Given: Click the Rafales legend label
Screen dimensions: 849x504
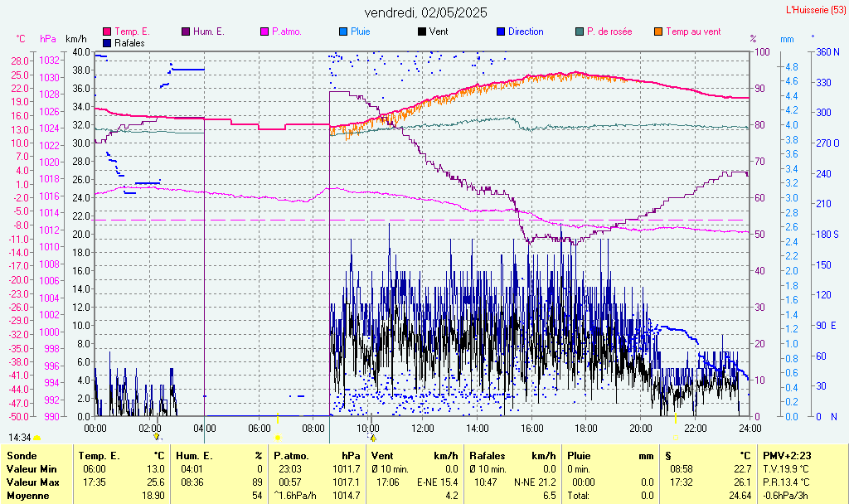Looking at the screenshot, I should [x=129, y=43].
